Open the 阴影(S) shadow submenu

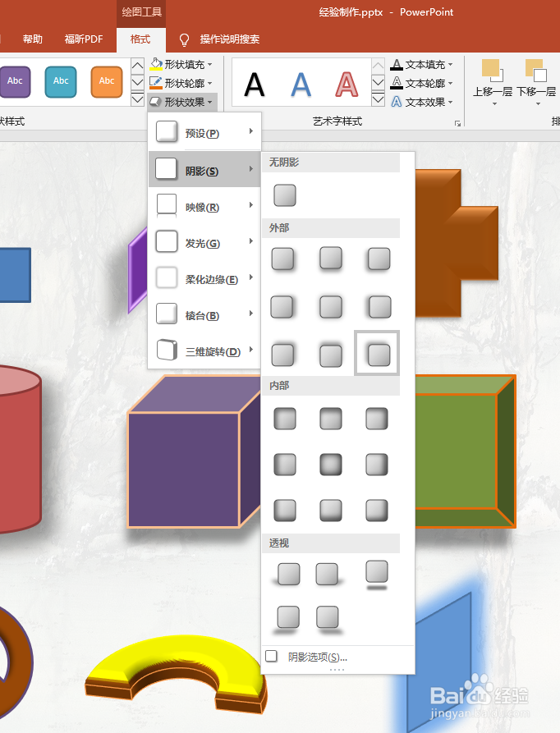204,169
